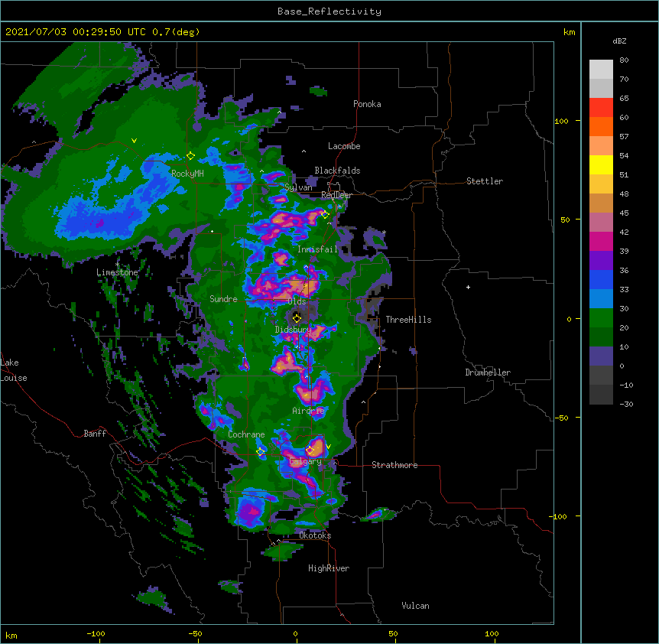659x644 pixels.
Task: Click the Innisfail city label
Action: [x=317, y=249]
